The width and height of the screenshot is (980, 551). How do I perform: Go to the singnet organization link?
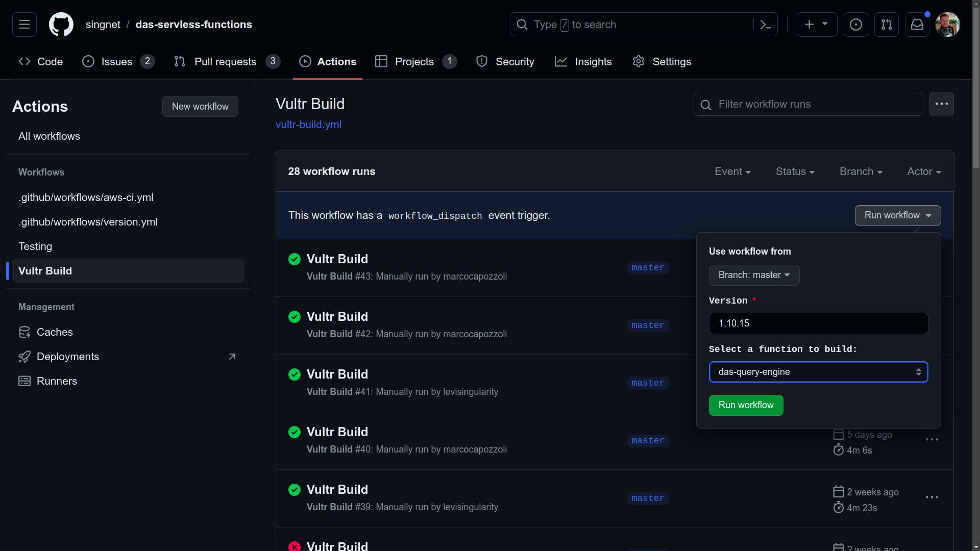[103, 24]
